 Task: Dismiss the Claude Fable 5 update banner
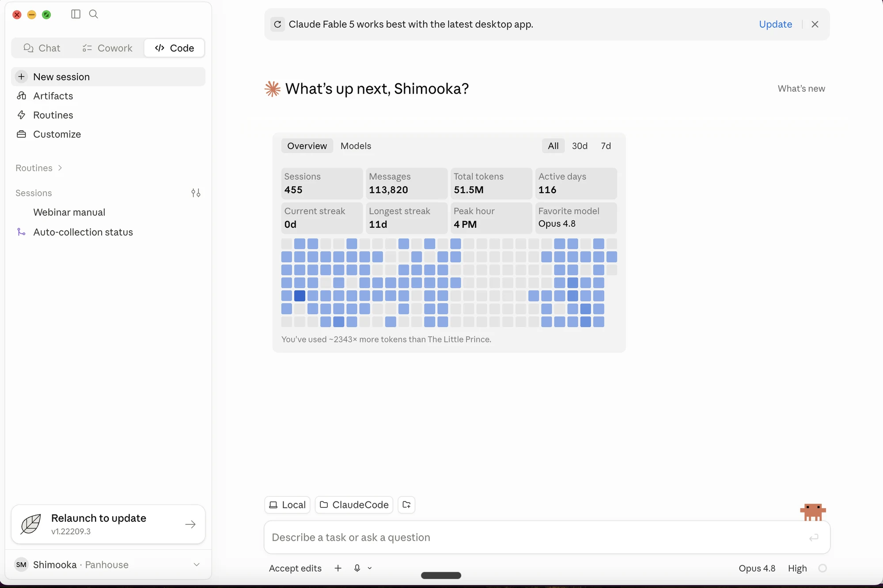(x=815, y=24)
